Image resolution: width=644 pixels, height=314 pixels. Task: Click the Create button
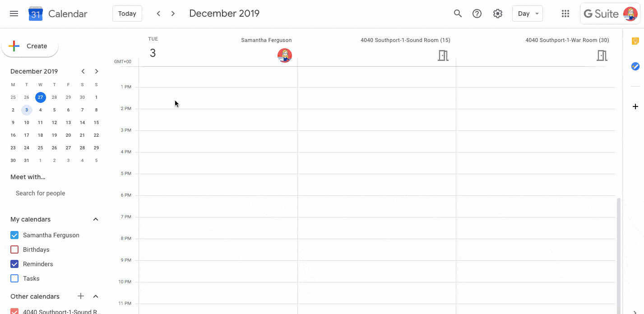tap(30, 46)
